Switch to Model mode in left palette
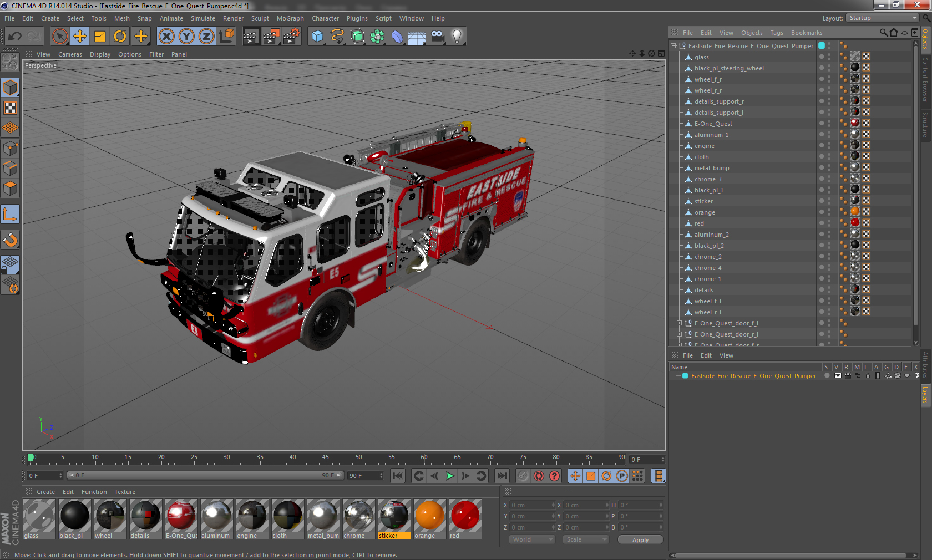Viewport: 932px width, 560px height. pyautogui.click(x=11, y=88)
